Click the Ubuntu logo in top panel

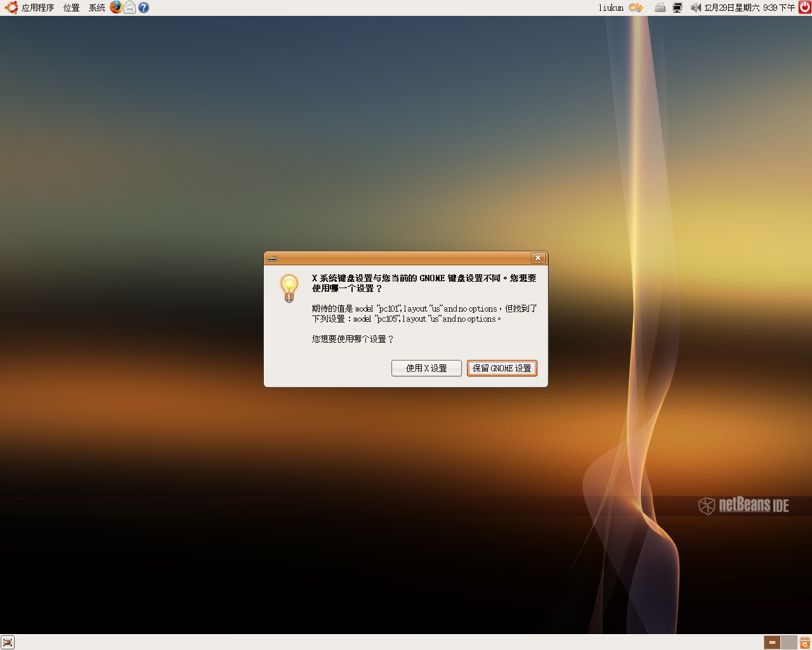(11, 8)
